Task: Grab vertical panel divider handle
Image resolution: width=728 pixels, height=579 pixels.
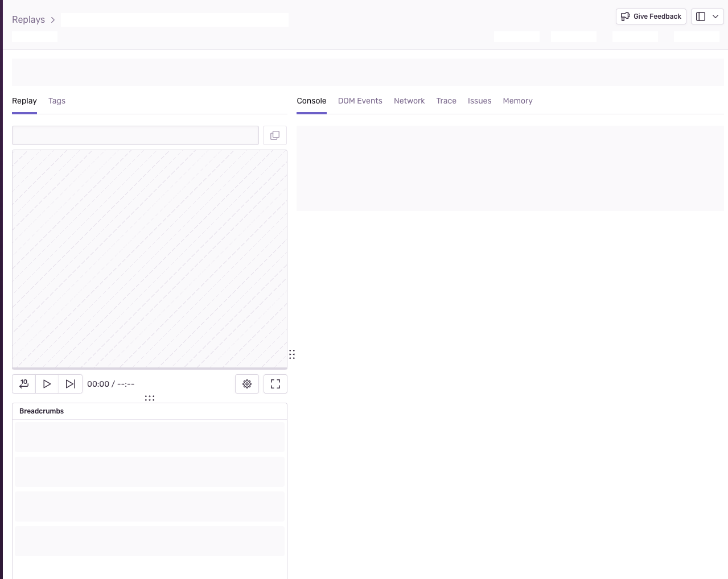Action: (292, 354)
